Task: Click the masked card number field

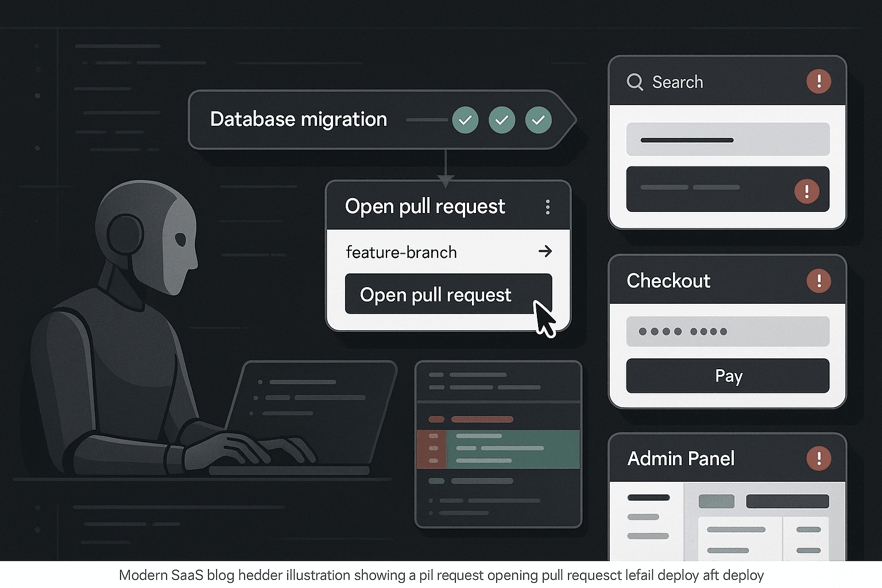Action: tap(728, 331)
